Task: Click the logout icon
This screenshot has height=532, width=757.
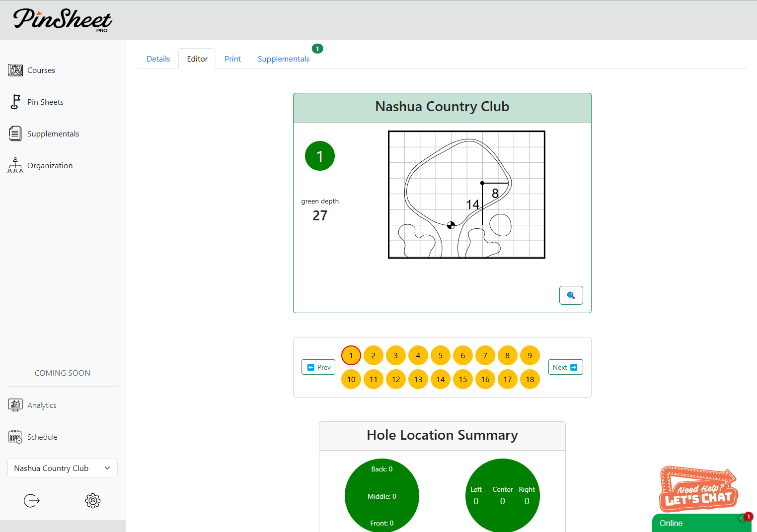Action: click(x=32, y=501)
